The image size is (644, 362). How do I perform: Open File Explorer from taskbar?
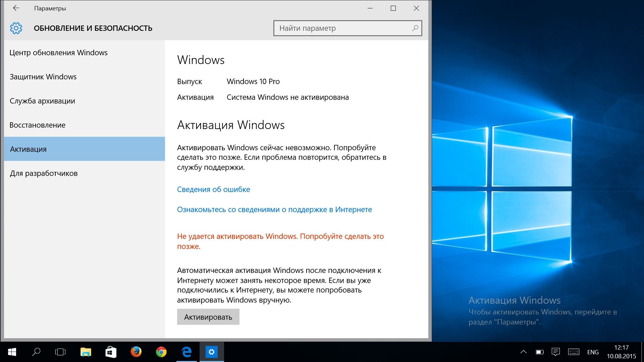coord(86,352)
